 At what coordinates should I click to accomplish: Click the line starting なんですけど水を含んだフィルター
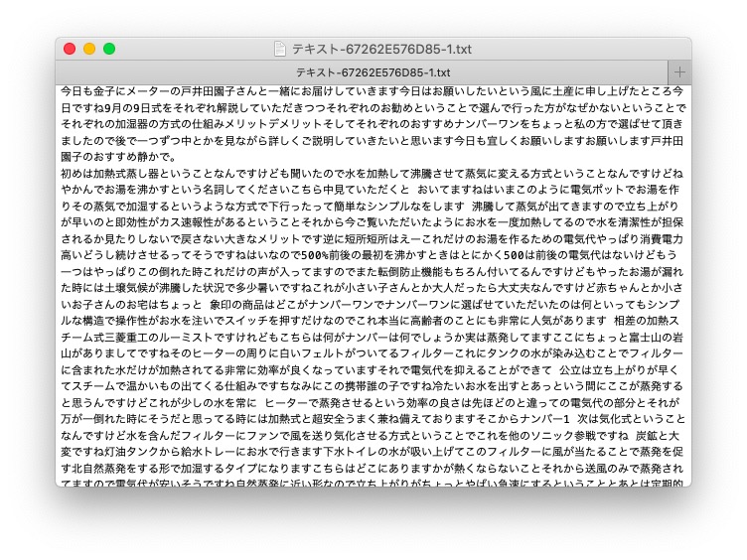point(371,436)
